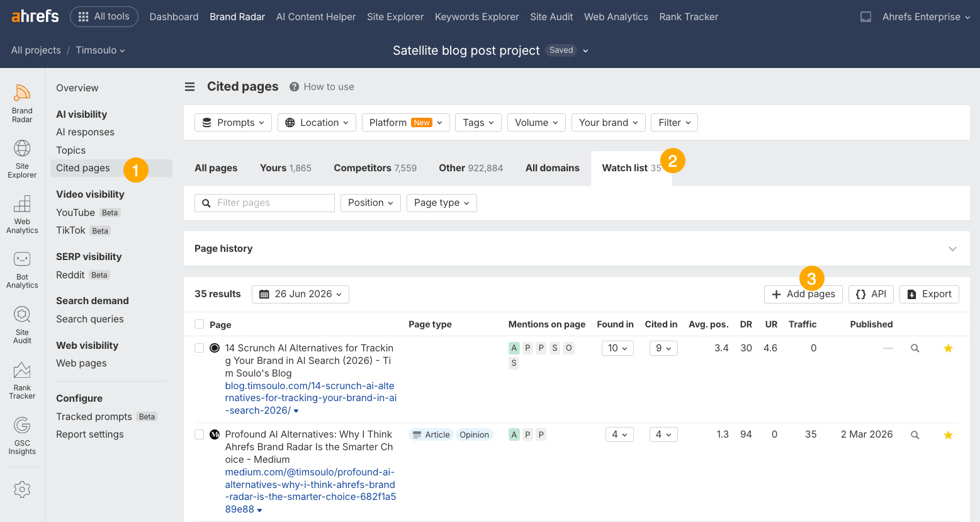The image size is (980, 522).
Task: Click magnifier icon in Scrunch AI row
Action: [915, 348]
